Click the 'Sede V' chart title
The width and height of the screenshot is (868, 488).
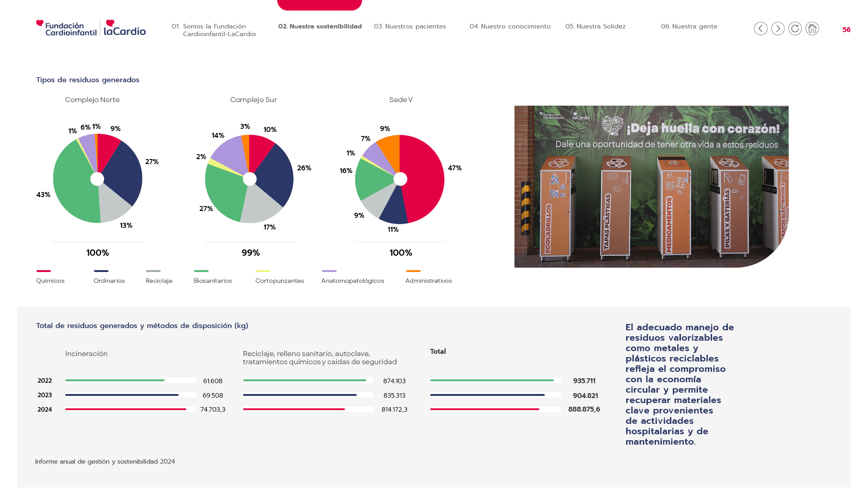pos(401,100)
